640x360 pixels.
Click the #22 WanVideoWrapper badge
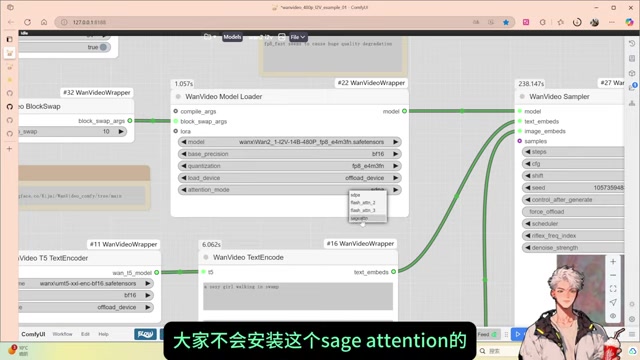[371, 83]
